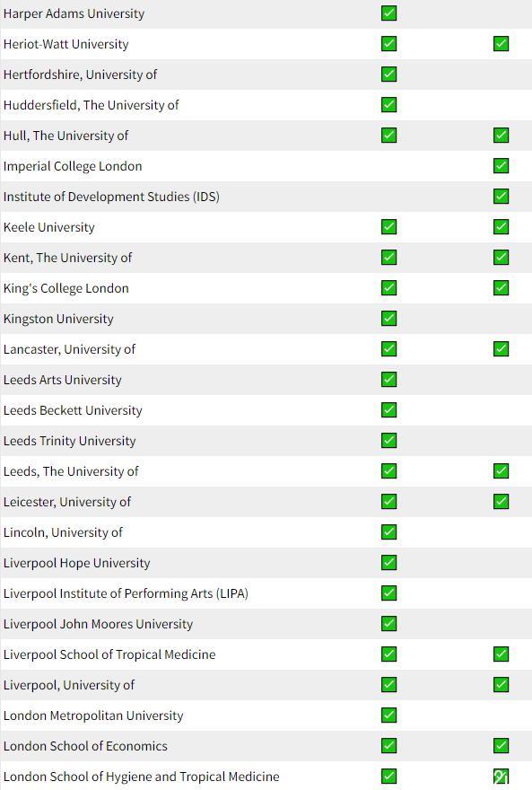
Task: Click London School of Hygiene second-column icon
Action: [501, 777]
